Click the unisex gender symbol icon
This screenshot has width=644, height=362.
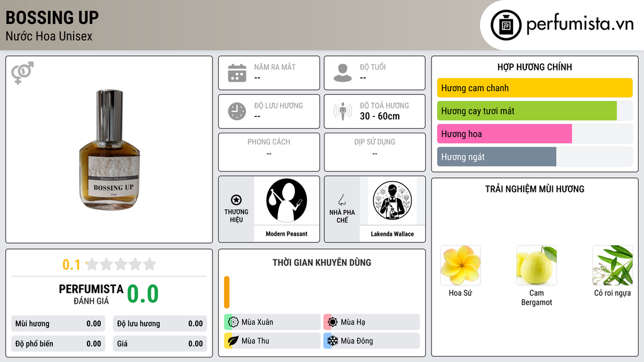coord(23,73)
